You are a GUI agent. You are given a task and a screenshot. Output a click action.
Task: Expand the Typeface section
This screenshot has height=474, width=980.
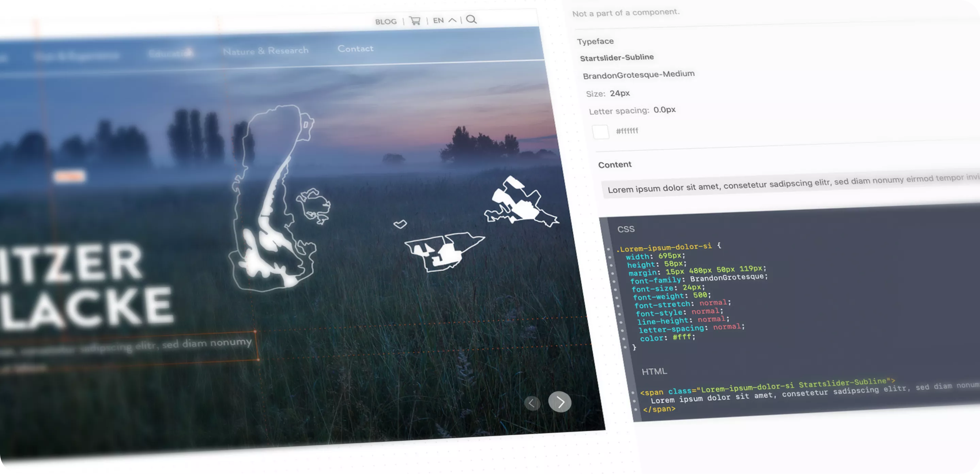[x=595, y=41]
